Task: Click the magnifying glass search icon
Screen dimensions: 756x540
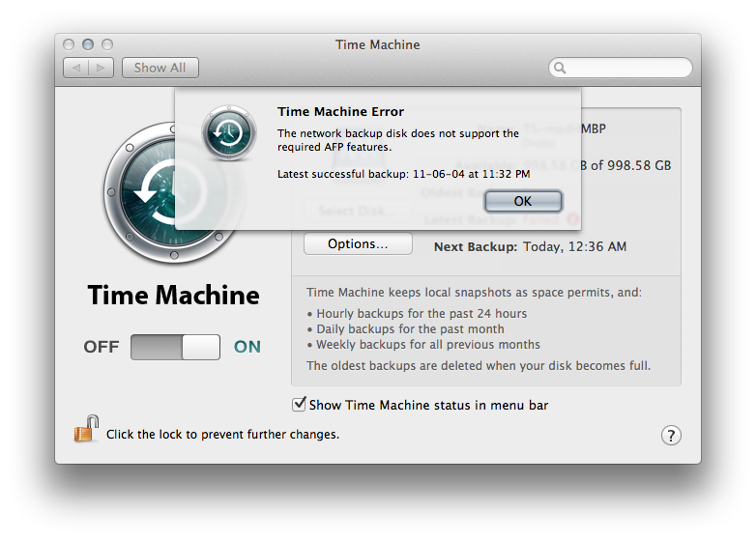Action: pyautogui.click(x=560, y=68)
